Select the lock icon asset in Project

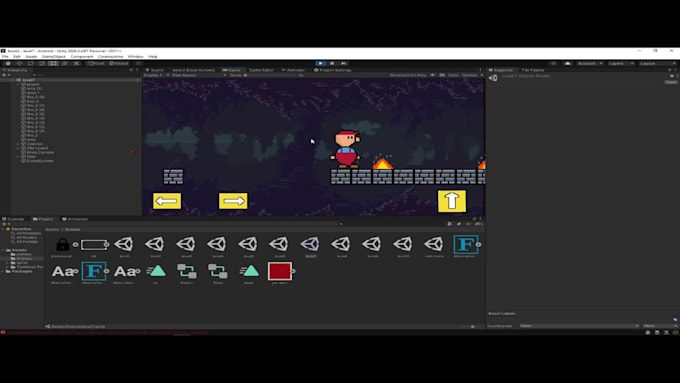tap(62, 244)
